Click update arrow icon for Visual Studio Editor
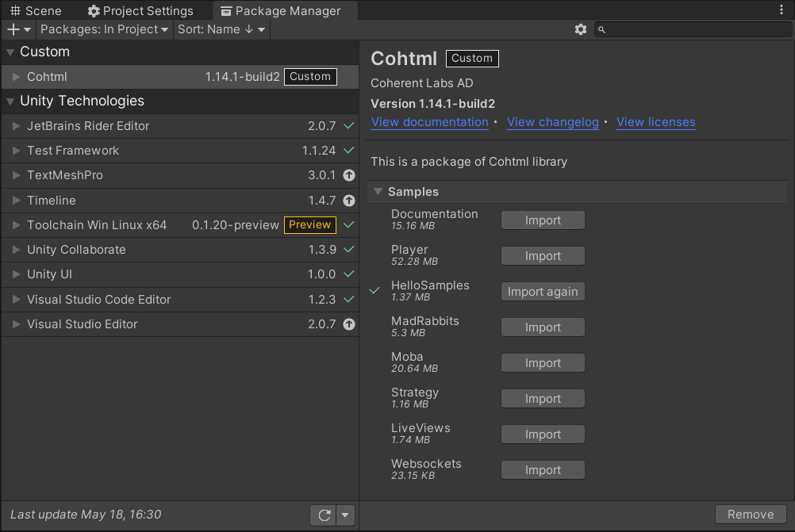This screenshot has height=532, width=795. coord(349,324)
